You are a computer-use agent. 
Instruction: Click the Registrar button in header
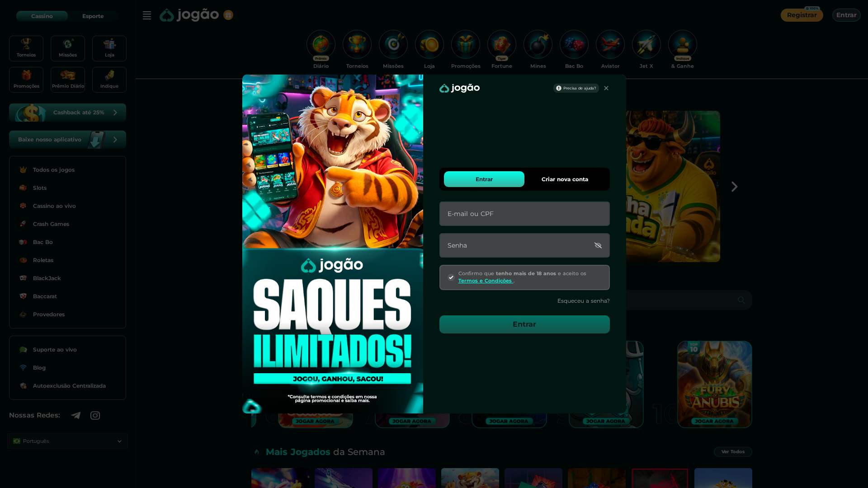coord(802,15)
